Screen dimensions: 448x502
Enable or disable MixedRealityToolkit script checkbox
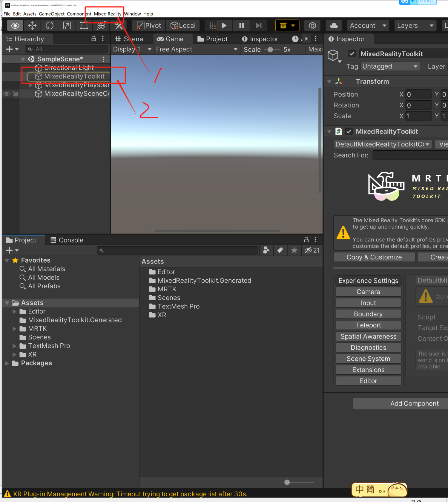[x=349, y=131]
